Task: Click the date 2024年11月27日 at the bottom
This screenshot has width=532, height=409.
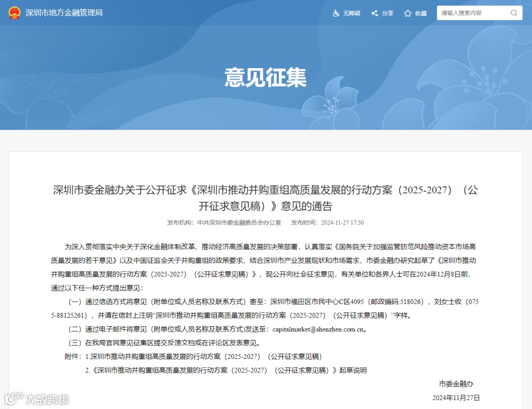Action: [456, 398]
